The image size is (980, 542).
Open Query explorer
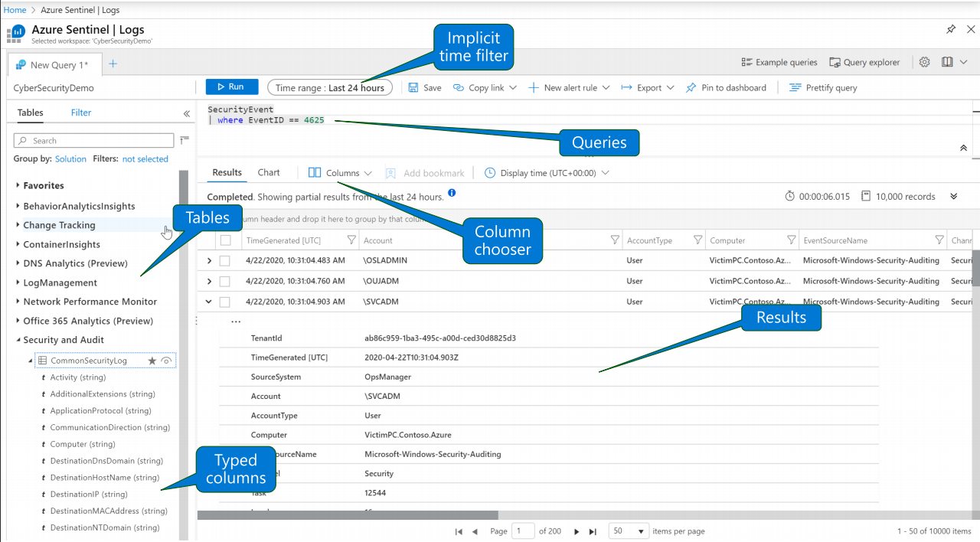[x=864, y=63]
